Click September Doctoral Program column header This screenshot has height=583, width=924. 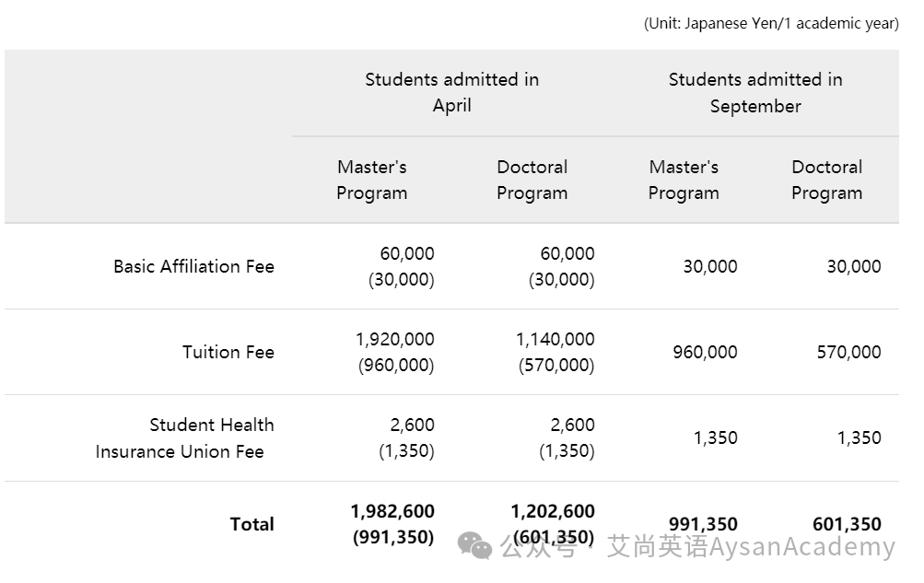(x=826, y=180)
